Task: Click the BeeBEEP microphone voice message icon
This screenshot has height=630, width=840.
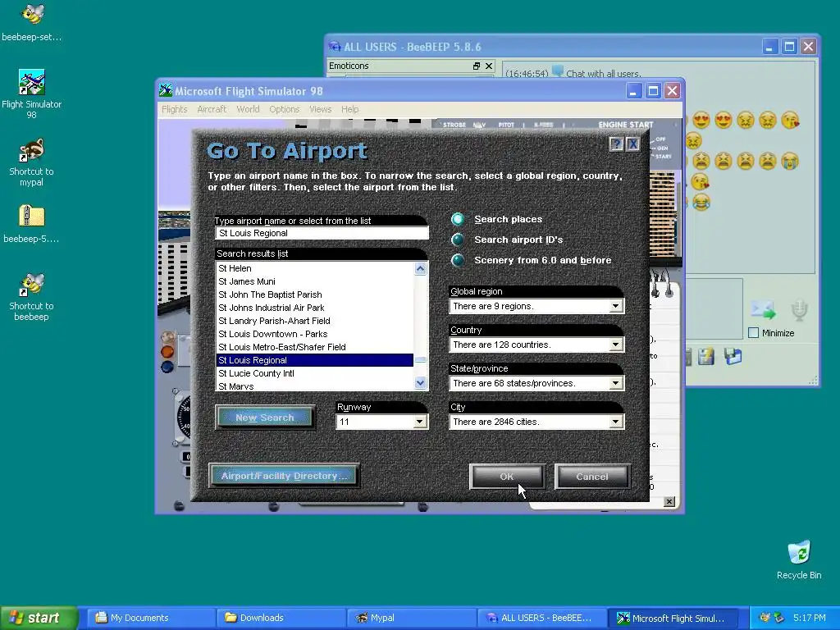Action: [799, 310]
